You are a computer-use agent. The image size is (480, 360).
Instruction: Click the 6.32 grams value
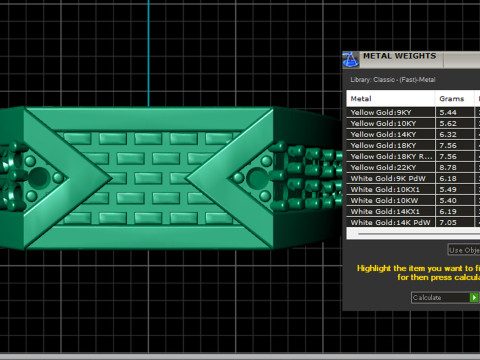click(x=448, y=135)
